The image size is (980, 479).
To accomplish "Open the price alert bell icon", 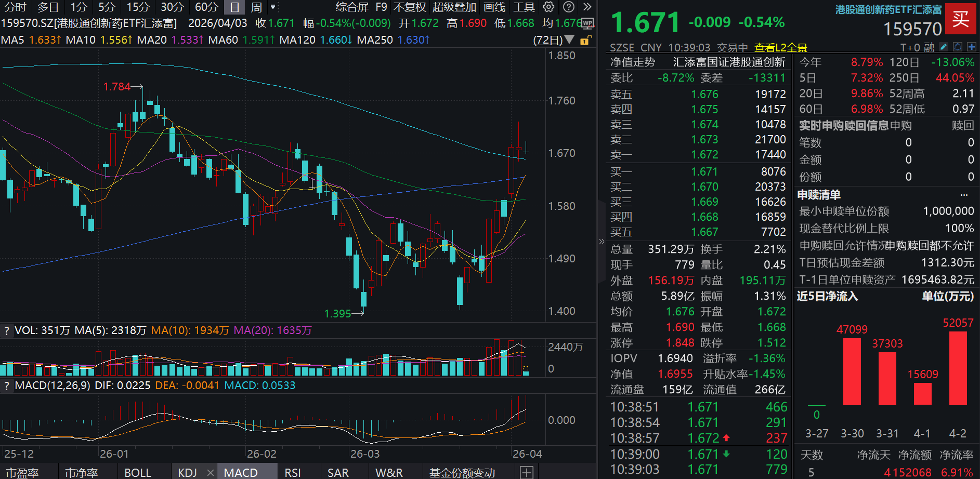I will (958, 46).
